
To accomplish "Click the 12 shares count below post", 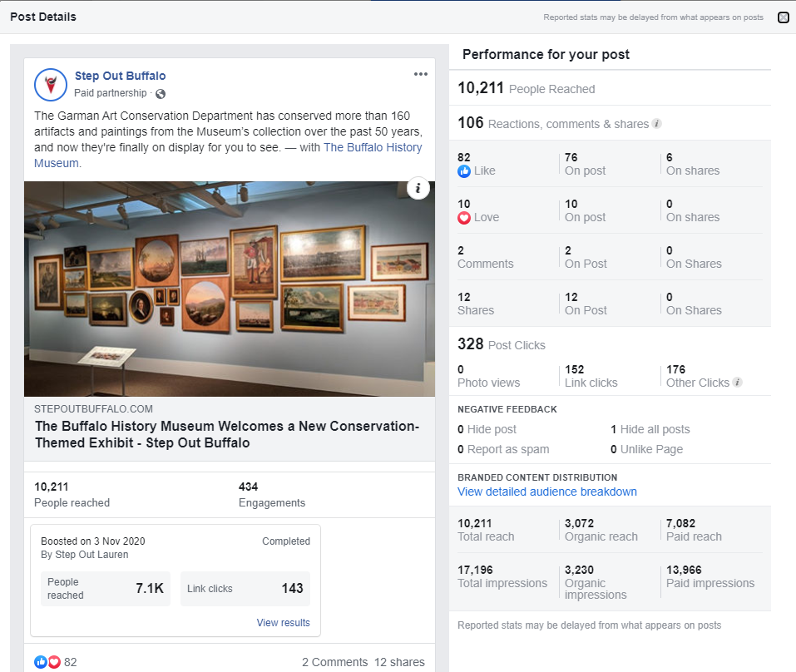I will (x=399, y=662).
